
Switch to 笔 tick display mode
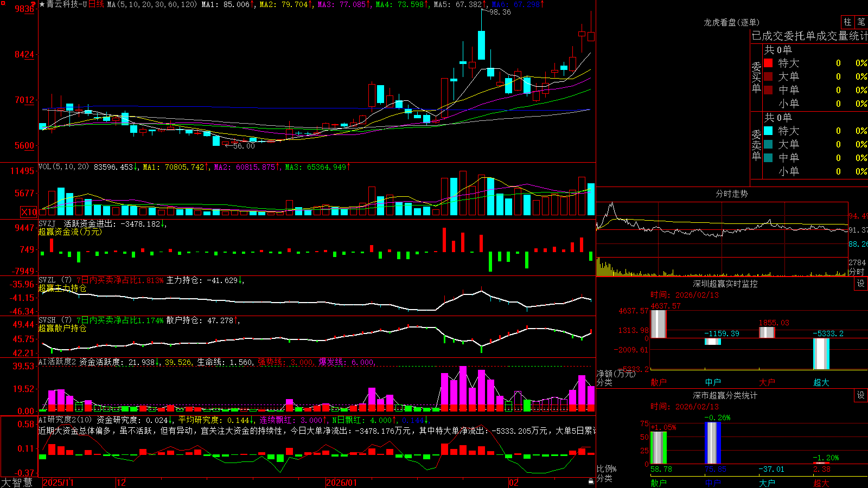[x=861, y=22]
